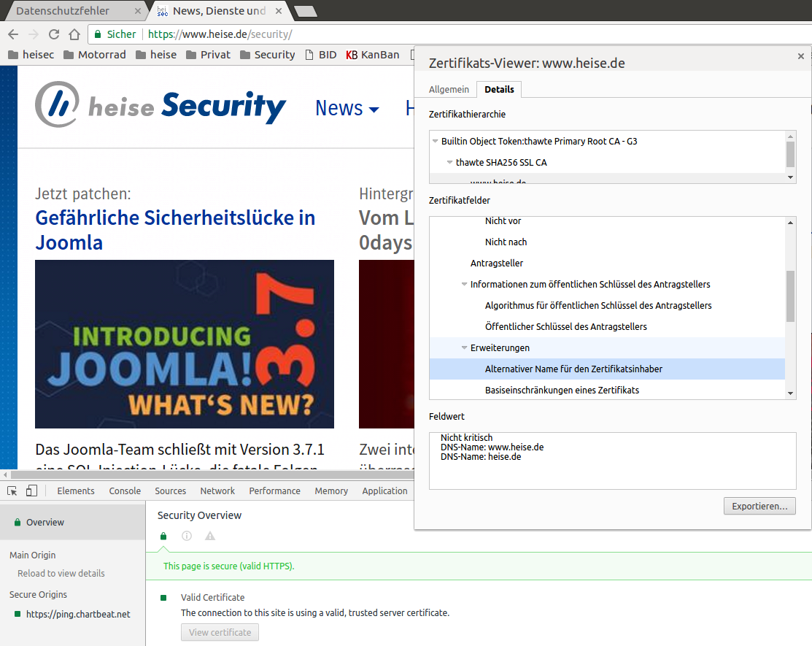Open the DevTools Application tab

(384, 491)
